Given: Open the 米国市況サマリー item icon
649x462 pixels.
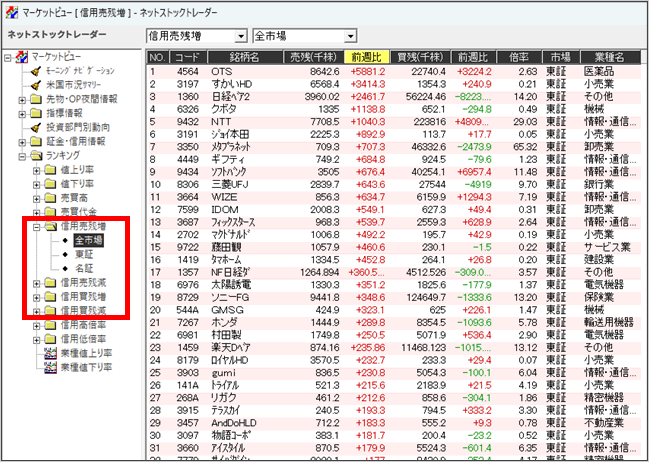Looking at the screenshot, I should (x=36, y=85).
